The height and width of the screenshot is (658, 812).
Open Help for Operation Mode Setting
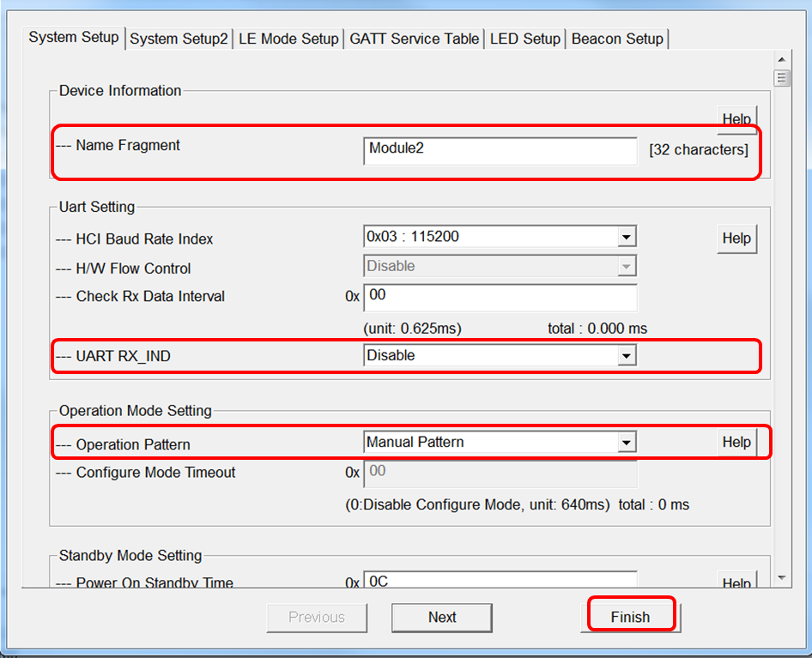(736, 443)
